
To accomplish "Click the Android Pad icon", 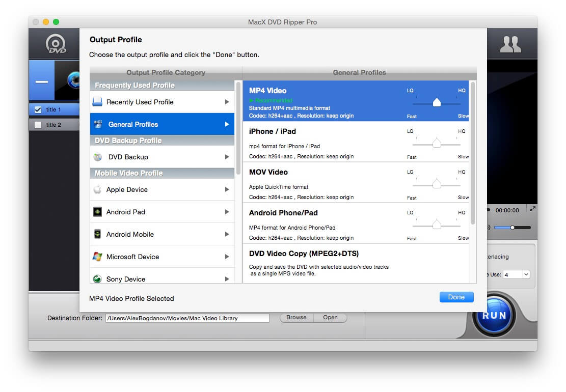I will click(x=97, y=212).
